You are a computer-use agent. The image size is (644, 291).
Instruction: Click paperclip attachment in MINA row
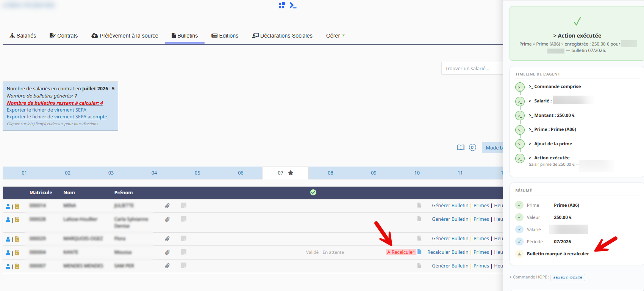click(x=167, y=206)
